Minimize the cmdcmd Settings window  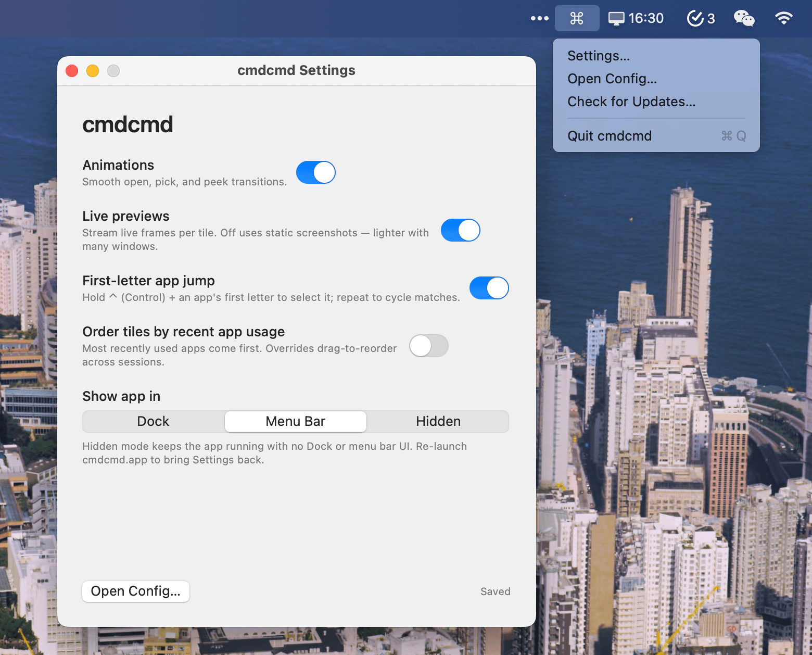(x=93, y=71)
